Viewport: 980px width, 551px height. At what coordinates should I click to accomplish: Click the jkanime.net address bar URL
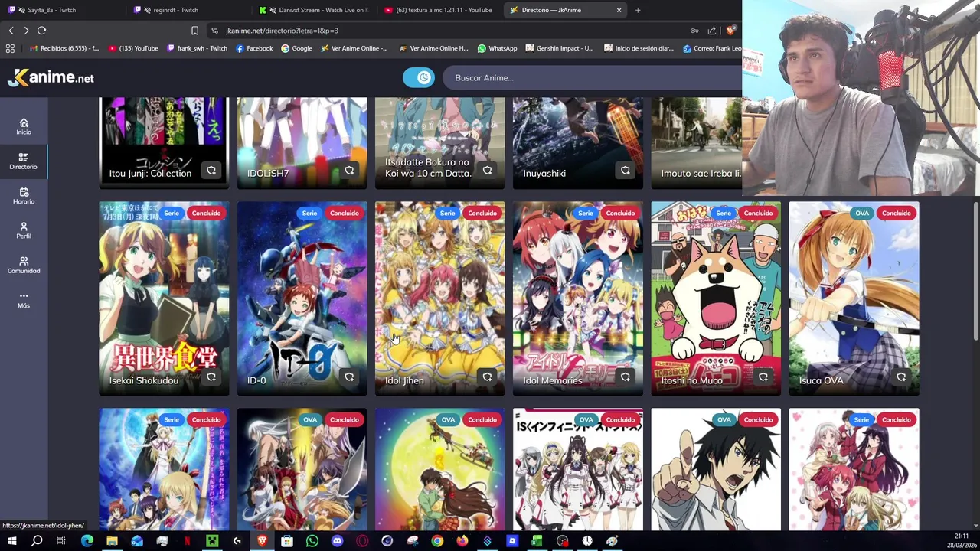pyautogui.click(x=282, y=31)
